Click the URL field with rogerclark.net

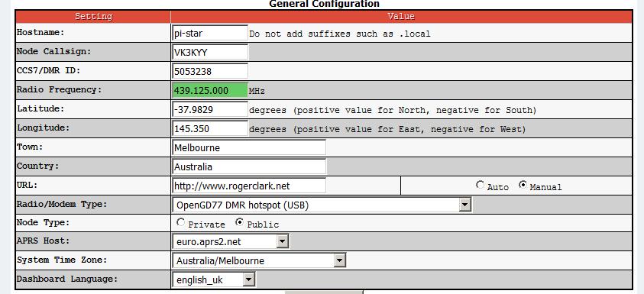point(249,186)
